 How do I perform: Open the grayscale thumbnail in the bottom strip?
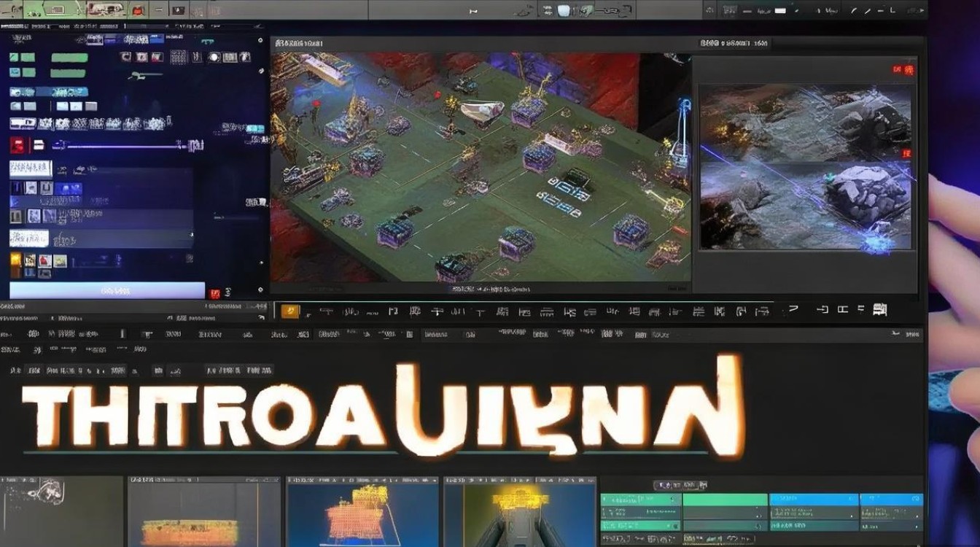61,511
